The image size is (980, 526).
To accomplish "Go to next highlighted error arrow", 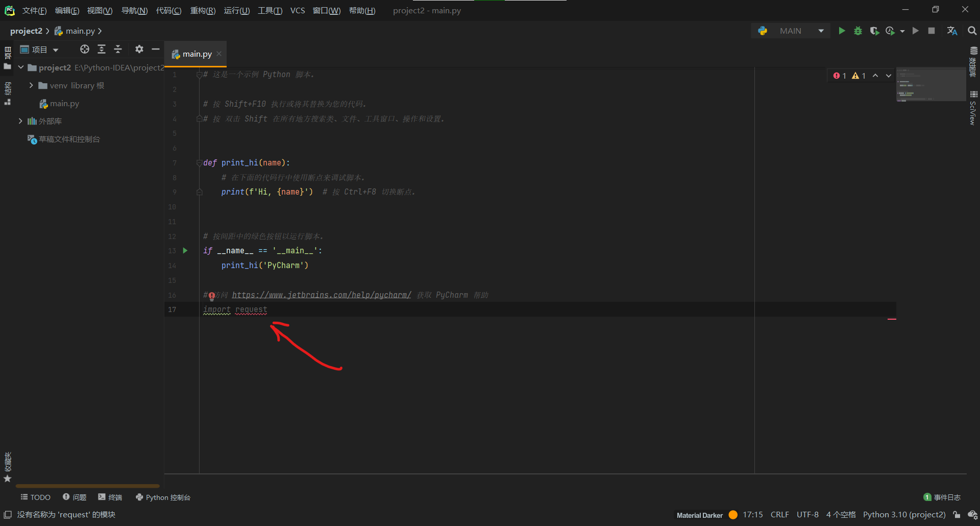I will coord(889,76).
